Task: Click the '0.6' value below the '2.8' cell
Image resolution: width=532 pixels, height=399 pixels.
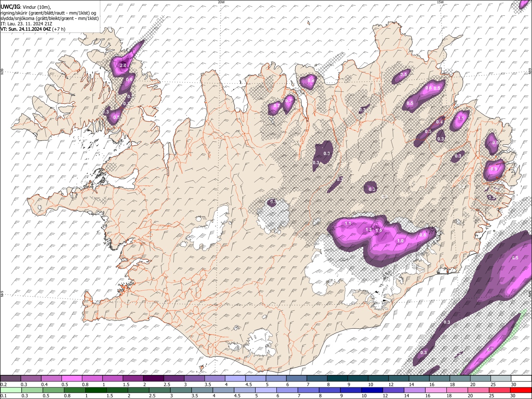Action: point(129,80)
